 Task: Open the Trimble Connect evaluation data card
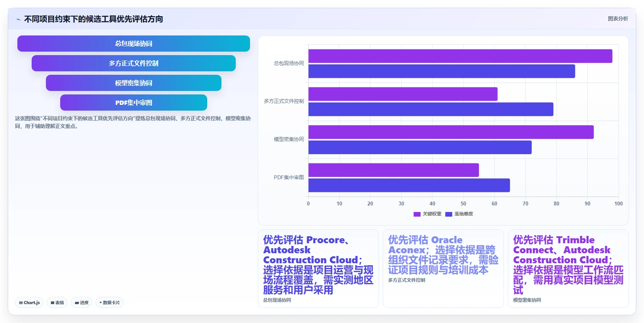[x=568, y=269]
